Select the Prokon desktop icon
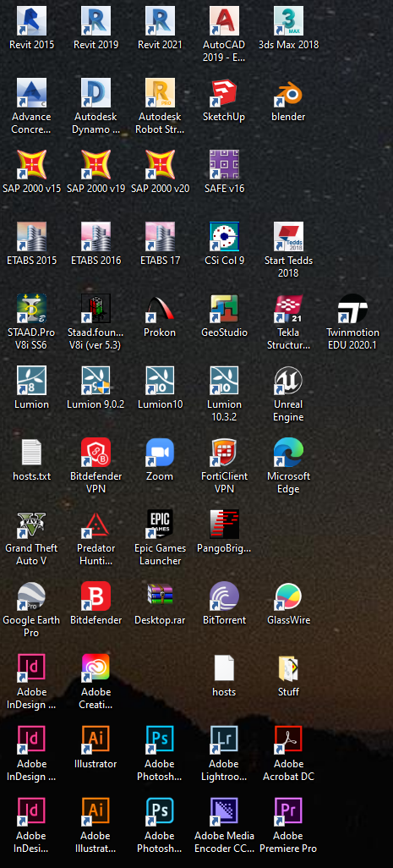The width and height of the screenshot is (393, 868). (160, 309)
